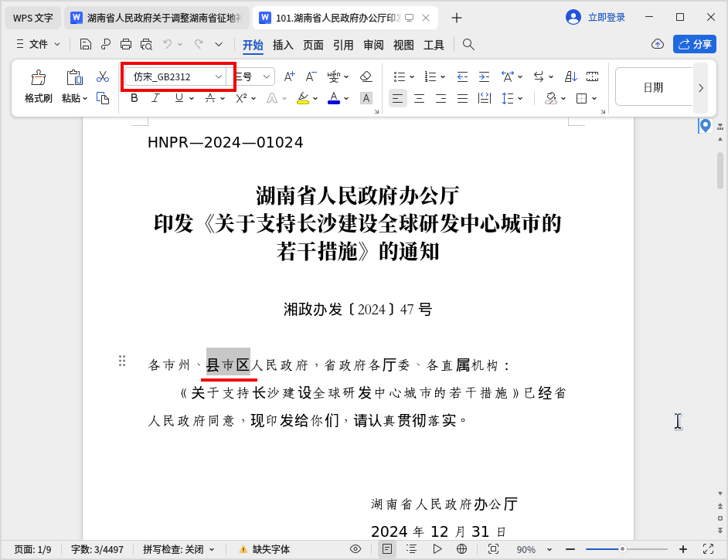Open Print Preview icon
The height and width of the screenshot is (560, 728).
tap(146, 45)
